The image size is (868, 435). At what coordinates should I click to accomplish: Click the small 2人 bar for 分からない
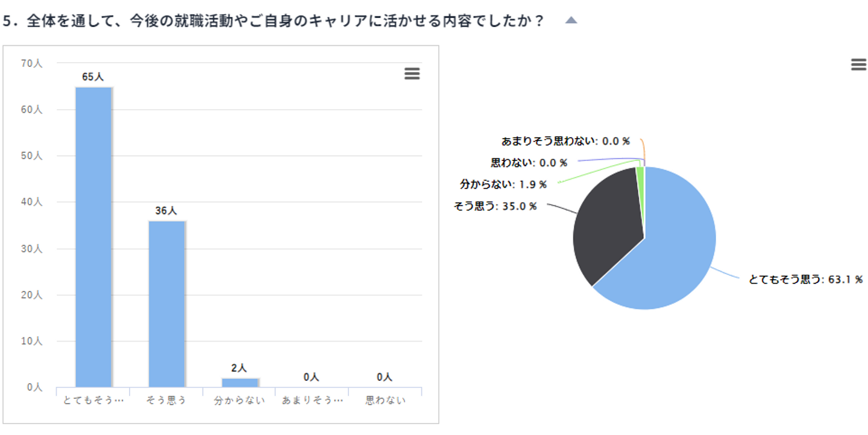pos(239,383)
